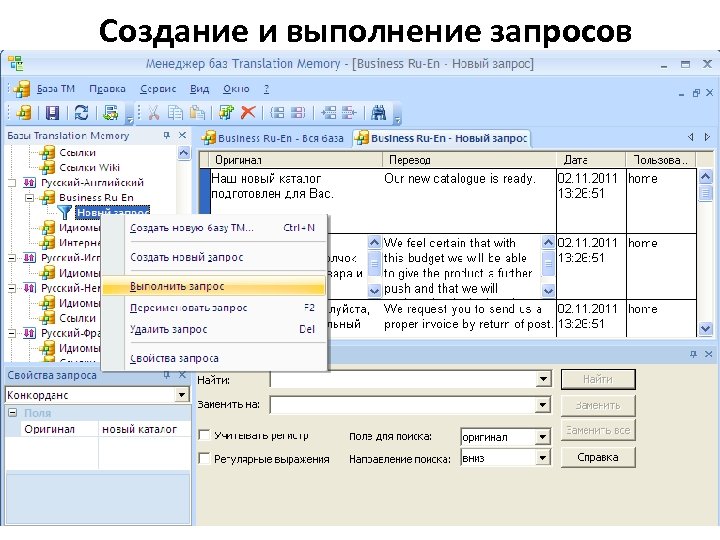Collapse the Business Ru En tree node
Screen dimensions: 720x540
30,198
